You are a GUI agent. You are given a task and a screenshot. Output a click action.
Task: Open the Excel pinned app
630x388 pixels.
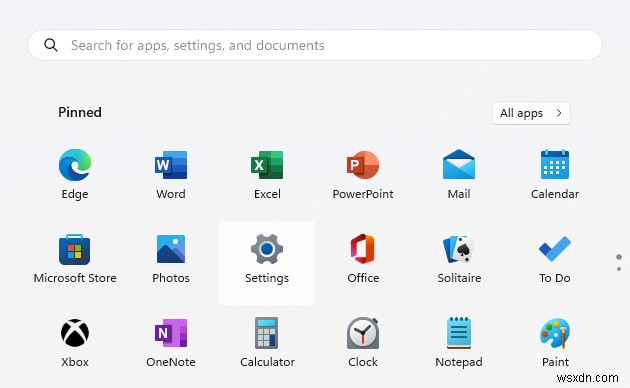[267, 165]
